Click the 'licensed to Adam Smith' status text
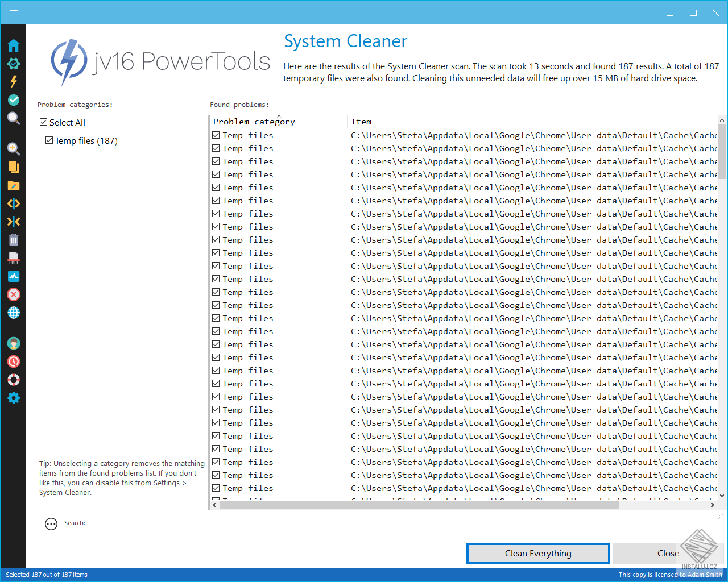Screen dimensions: 728x582 (670, 575)
